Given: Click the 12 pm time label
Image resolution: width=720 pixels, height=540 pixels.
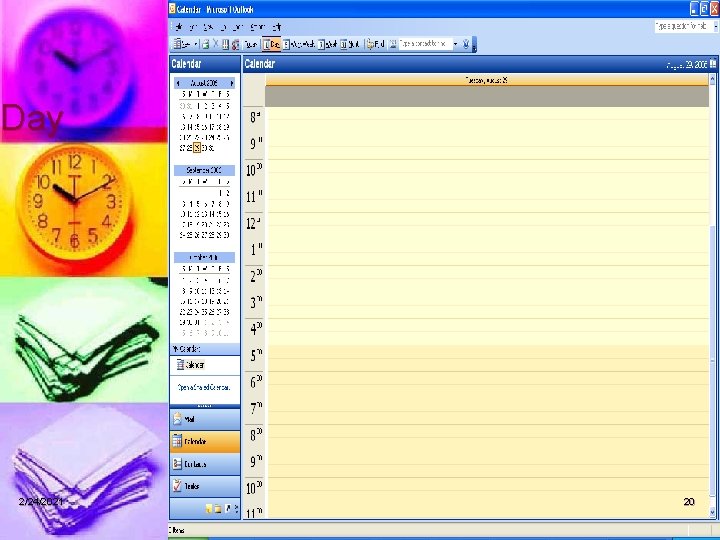Looking at the screenshot, I should 254,224.
